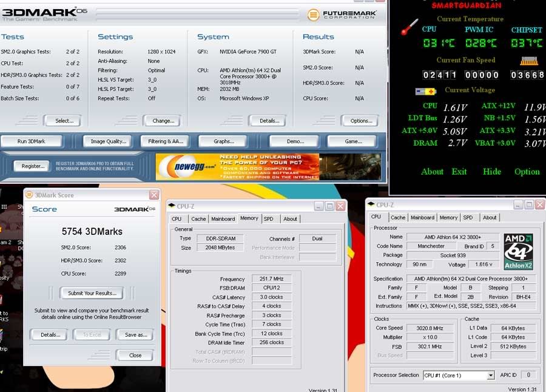Click the 5754 3DMarks score text
Screen dimensions: 546x392
[x=92, y=231]
